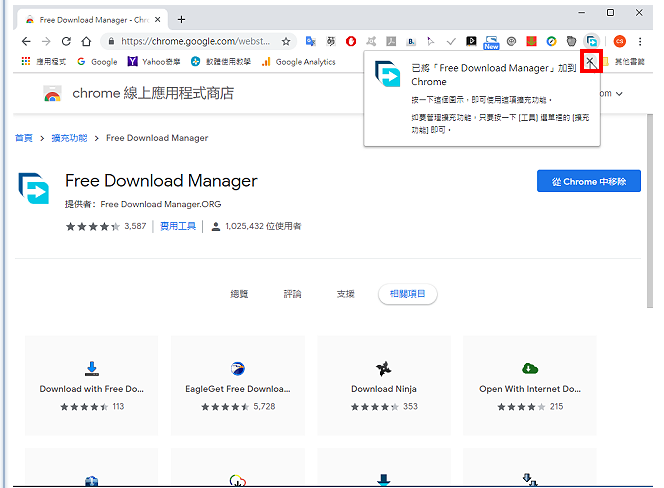Viewport: 664px width, 488px height.
Task: Click the Free Download Manager large logo
Action: tap(33, 188)
